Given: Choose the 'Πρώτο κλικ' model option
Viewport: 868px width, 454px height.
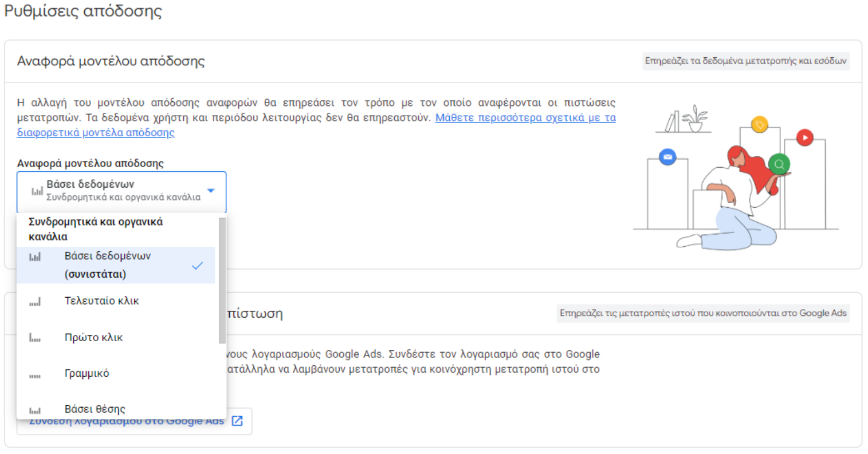Looking at the screenshot, I should (93, 338).
